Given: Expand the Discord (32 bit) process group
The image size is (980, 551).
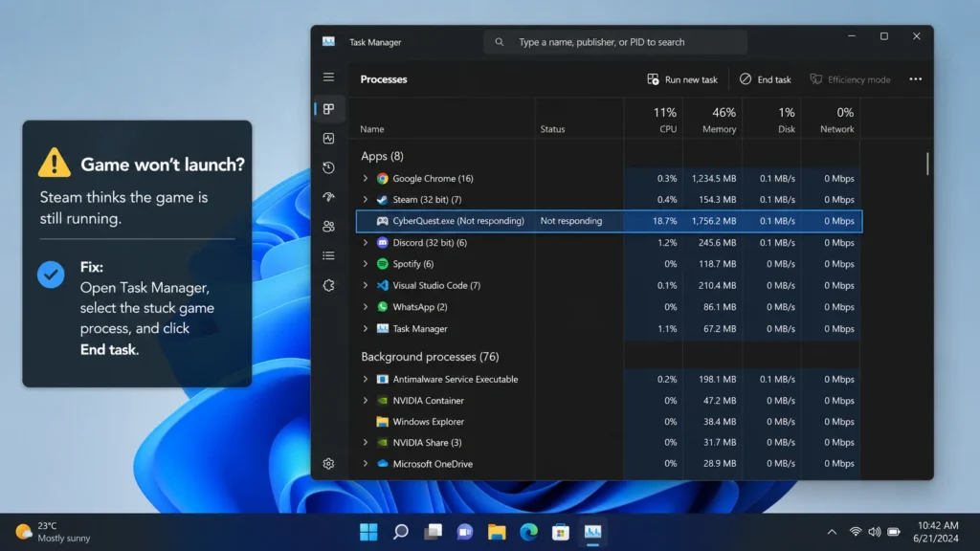Looking at the screenshot, I should tap(366, 242).
